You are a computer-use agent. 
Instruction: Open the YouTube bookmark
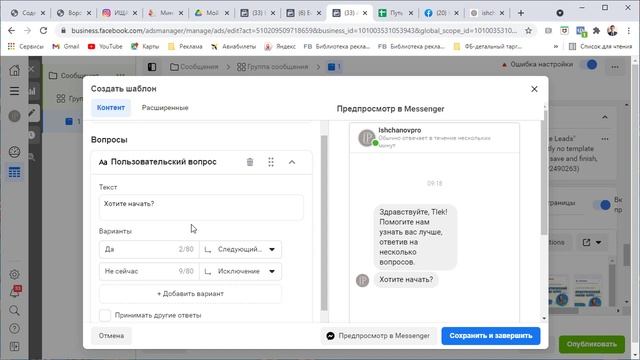105,47
